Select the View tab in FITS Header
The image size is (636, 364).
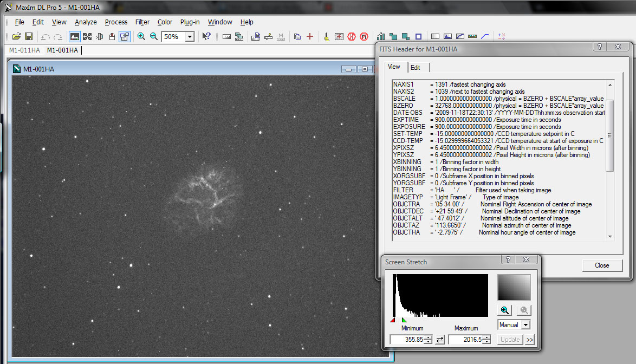click(x=394, y=67)
